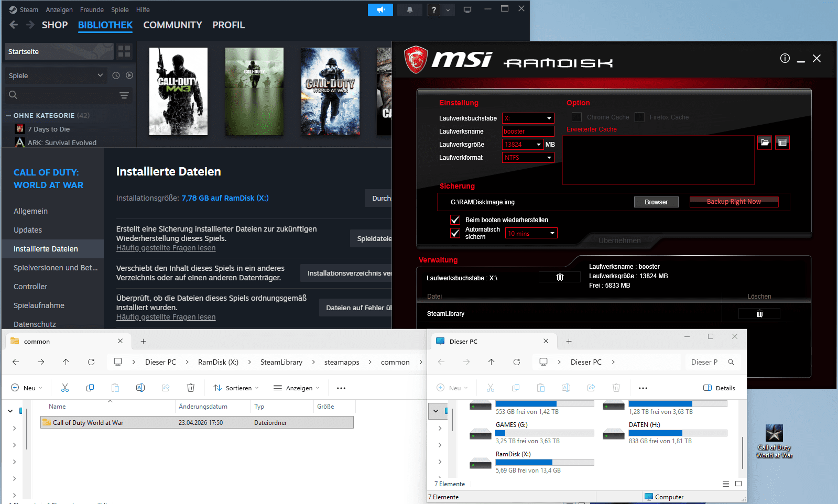Open Sortieren dropdown in common Explorer
Image resolution: width=838 pixels, height=504 pixels.
coord(236,388)
